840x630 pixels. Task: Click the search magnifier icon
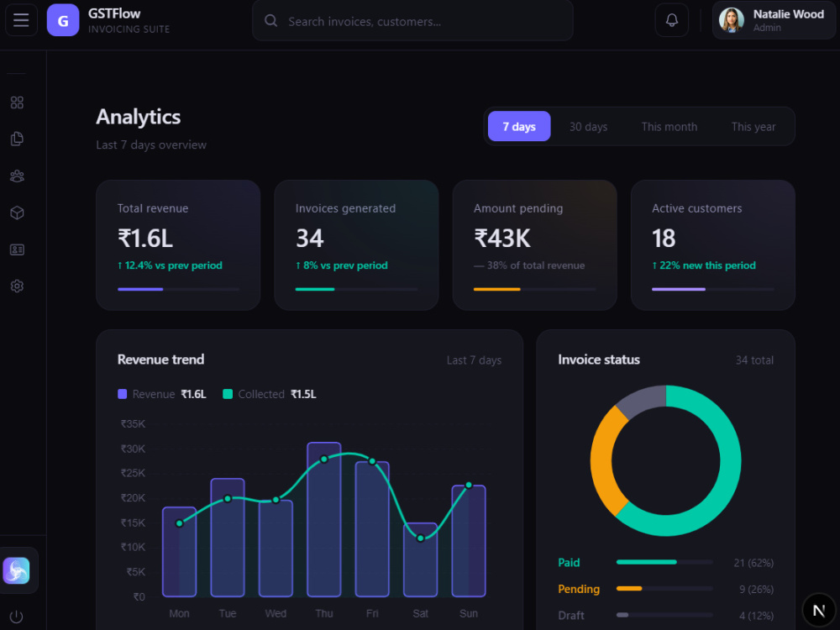(271, 21)
